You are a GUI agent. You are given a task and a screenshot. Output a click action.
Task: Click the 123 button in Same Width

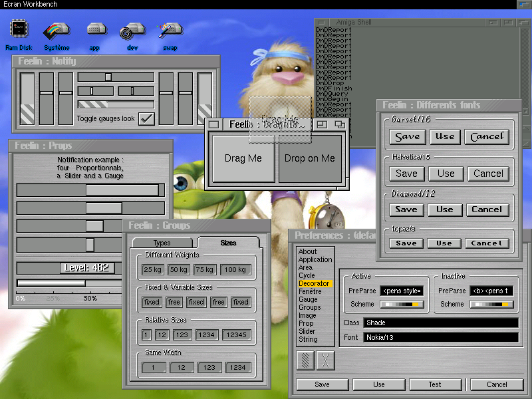pyautogui.click(x=209, y=368)
